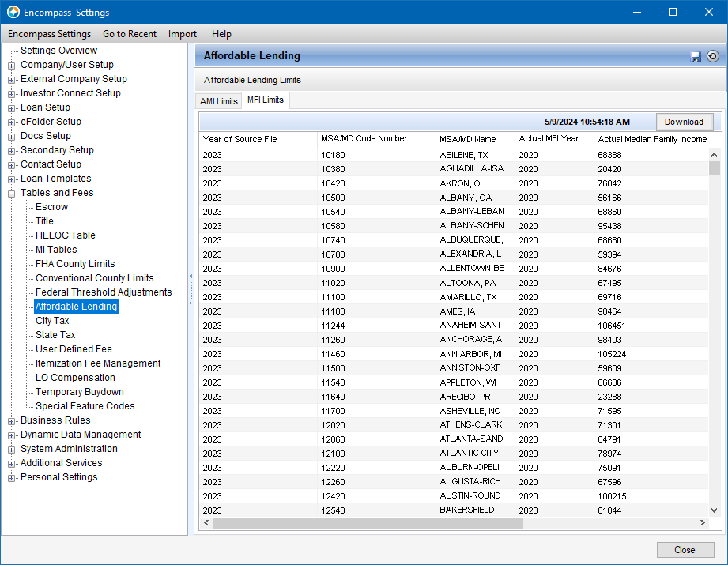Select LO Compensation in tree
728x565 pixels.
(x=75, y=378)
